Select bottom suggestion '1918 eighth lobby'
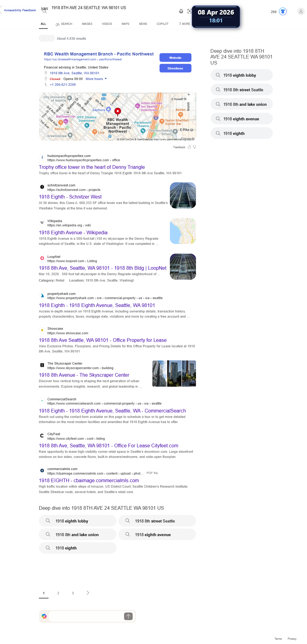 [77, 521]
